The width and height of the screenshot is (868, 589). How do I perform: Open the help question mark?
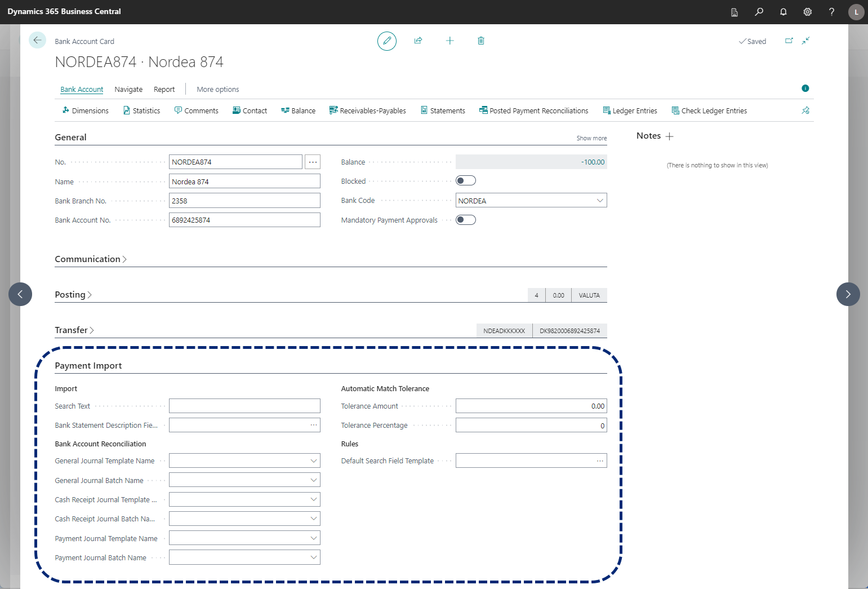832,12
